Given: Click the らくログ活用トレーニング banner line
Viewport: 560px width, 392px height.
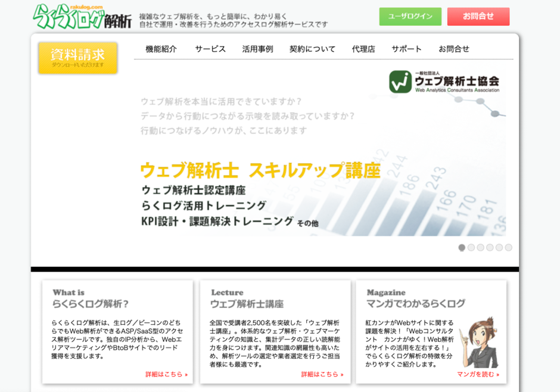Looking at the screenshot, I should (x=204, y=206).
